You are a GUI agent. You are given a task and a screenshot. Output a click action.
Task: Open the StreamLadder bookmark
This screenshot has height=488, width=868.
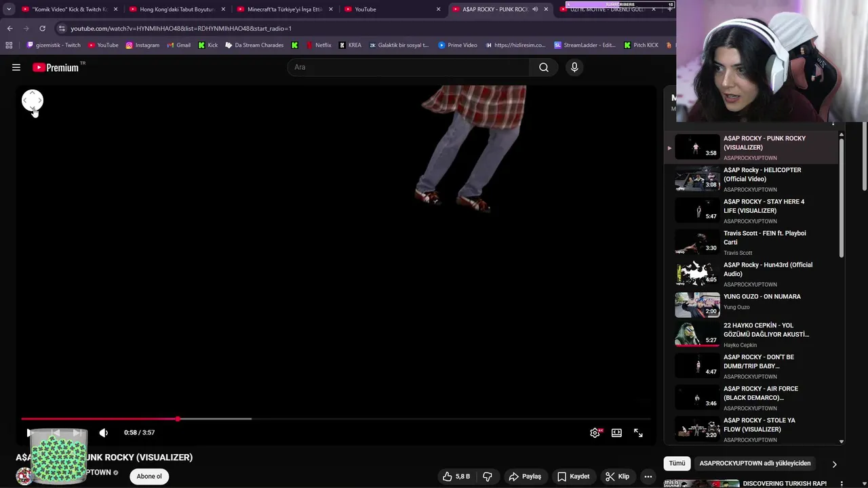click(585, 45)
